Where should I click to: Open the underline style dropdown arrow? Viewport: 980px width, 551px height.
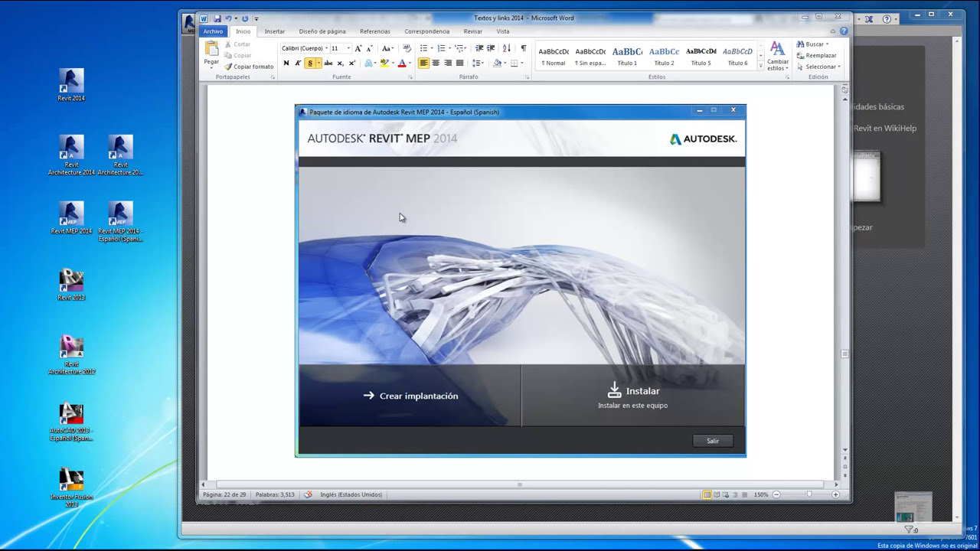click(x=318, y=64)
